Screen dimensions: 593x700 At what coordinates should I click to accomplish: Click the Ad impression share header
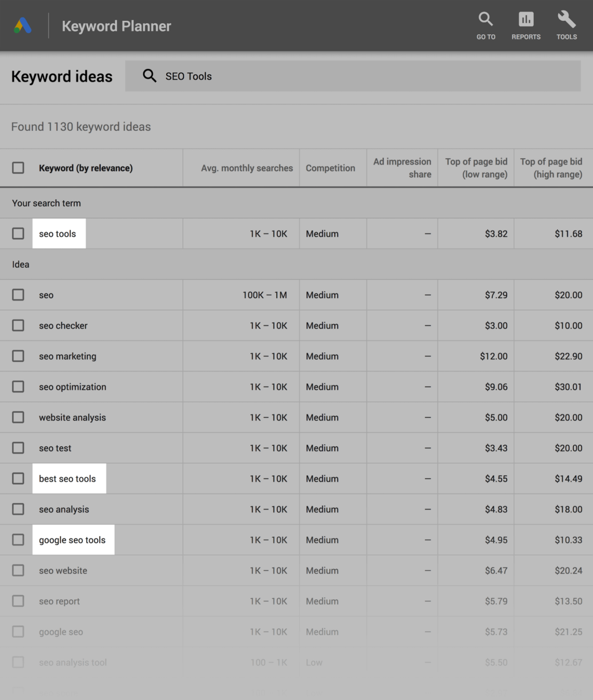[402, 168]
